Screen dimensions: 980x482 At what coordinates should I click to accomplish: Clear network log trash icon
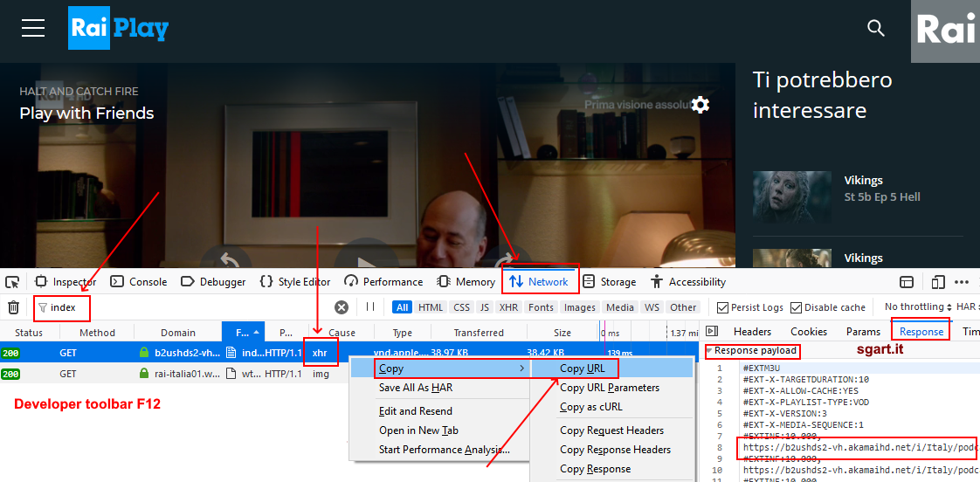13,307
